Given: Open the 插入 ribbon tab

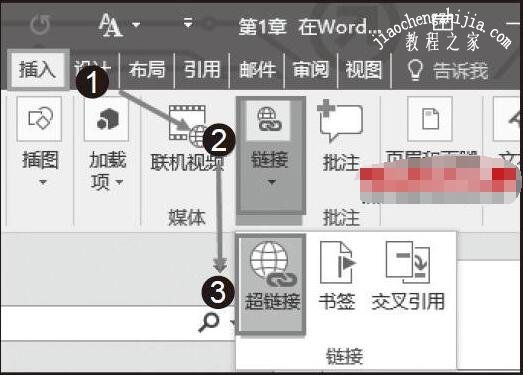Looking at the screenshot, I should click(x=37, y=70).
